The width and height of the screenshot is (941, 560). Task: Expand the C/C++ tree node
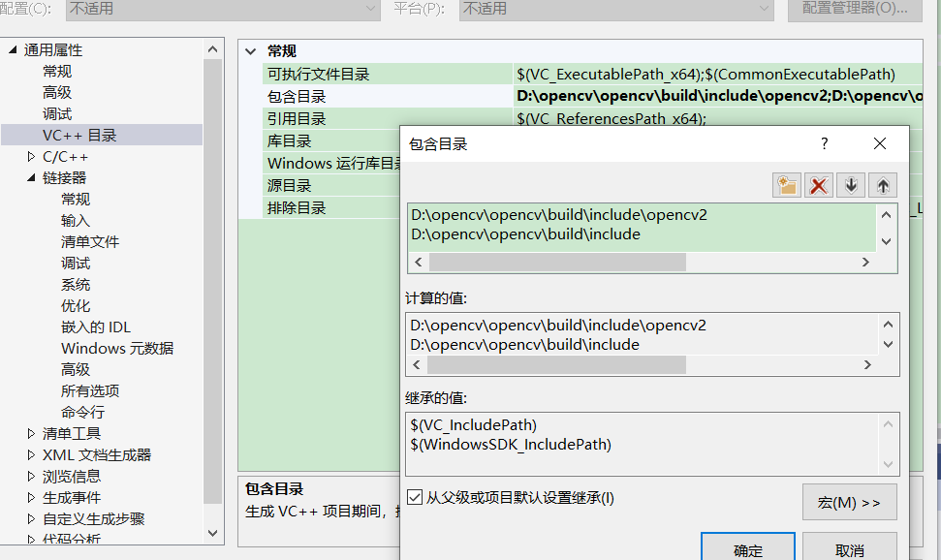click(x=31, y=157)
